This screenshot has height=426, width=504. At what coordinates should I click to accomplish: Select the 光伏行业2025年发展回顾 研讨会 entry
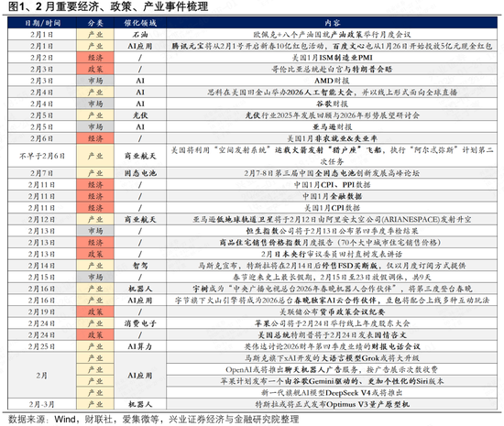332,115
